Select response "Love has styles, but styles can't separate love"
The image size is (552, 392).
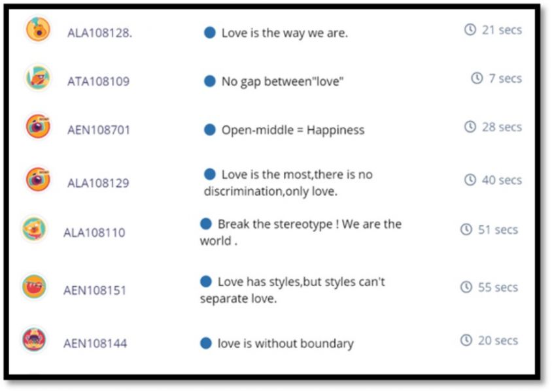point(292,289)
